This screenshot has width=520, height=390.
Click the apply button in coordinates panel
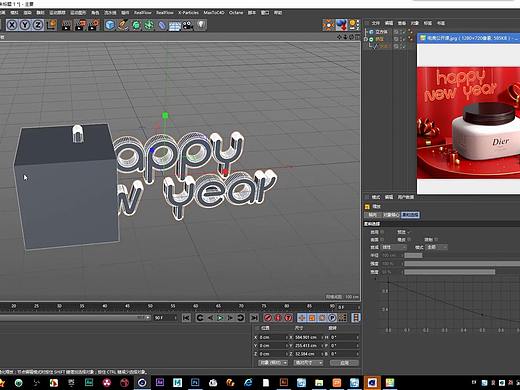pyautogui.click(x=344, y=363)
